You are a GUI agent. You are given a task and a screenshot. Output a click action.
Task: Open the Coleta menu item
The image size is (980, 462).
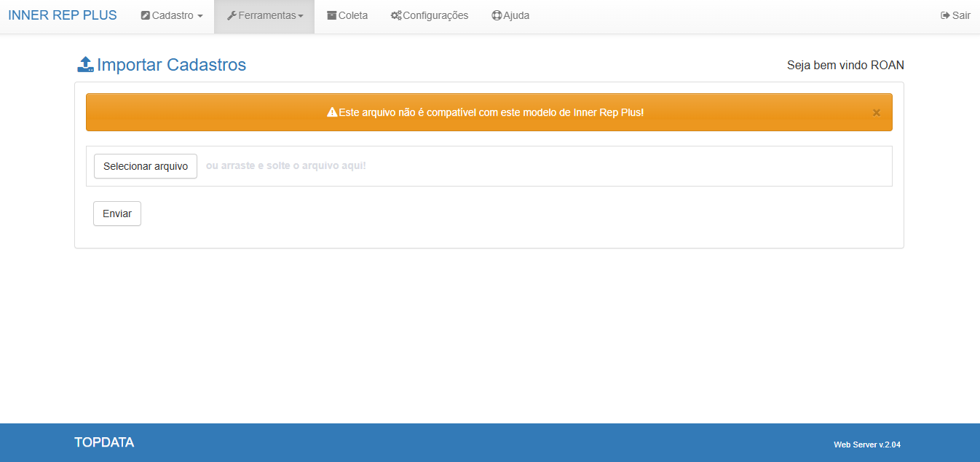click(x=353, y=15)
